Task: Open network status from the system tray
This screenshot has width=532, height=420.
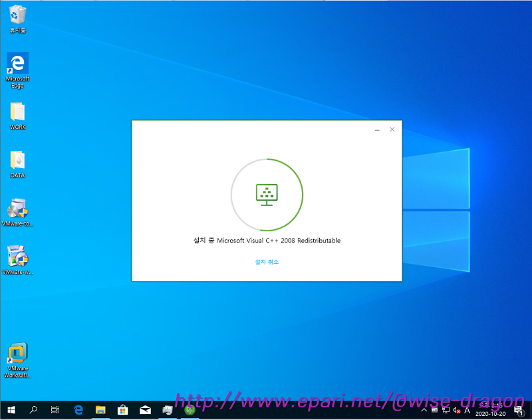Action: tap(446, 411)
